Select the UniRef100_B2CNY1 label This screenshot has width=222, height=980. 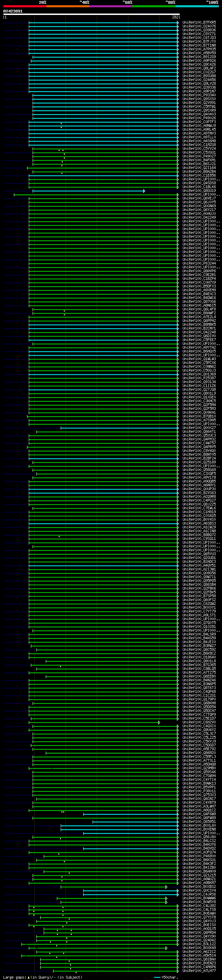[199, 328]
